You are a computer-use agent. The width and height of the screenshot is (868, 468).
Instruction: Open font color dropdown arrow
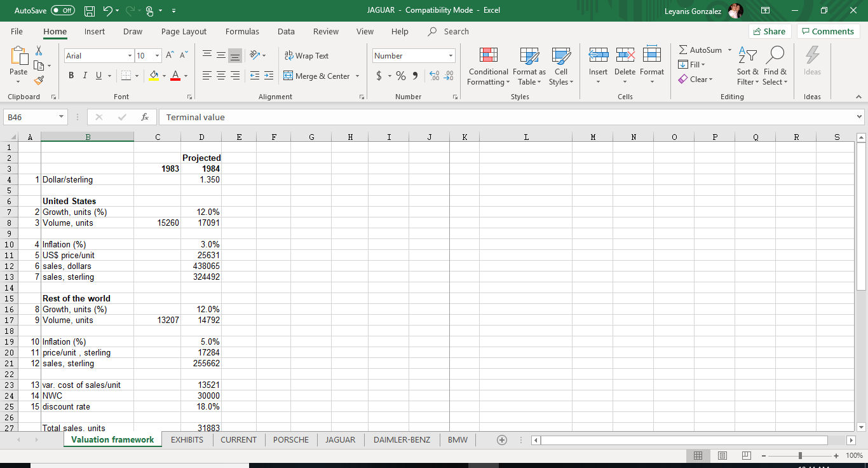pyautogui.click(x=186, y=76)
